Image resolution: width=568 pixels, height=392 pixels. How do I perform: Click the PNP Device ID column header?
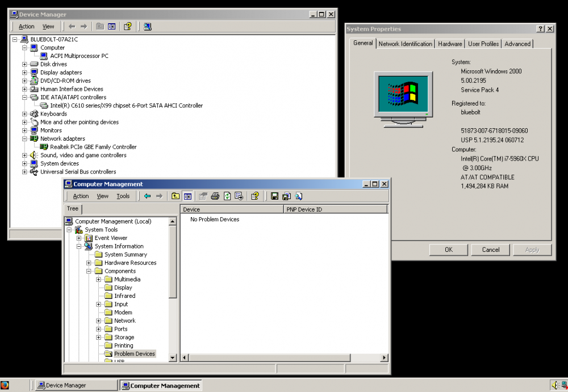click(x=335, y=209)
